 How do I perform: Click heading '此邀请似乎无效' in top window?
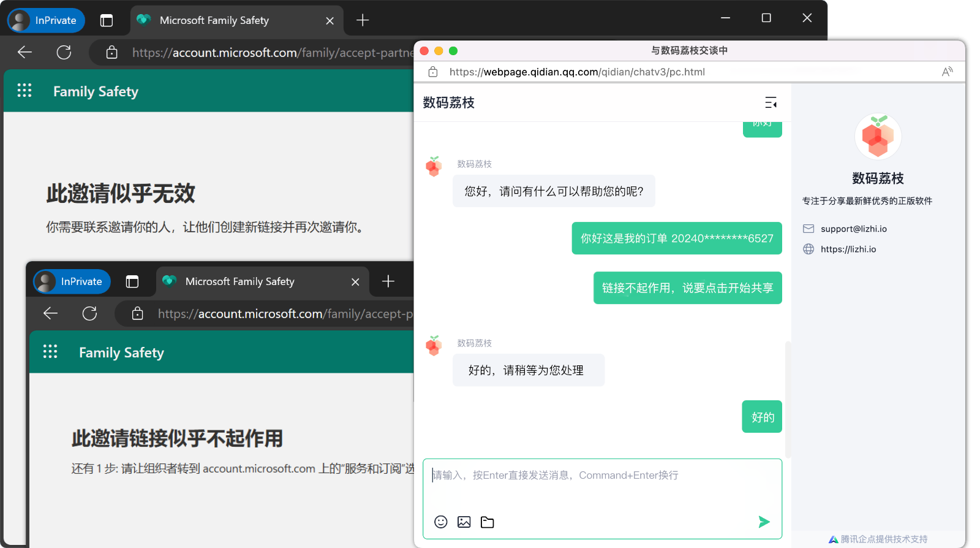point(121,194)
